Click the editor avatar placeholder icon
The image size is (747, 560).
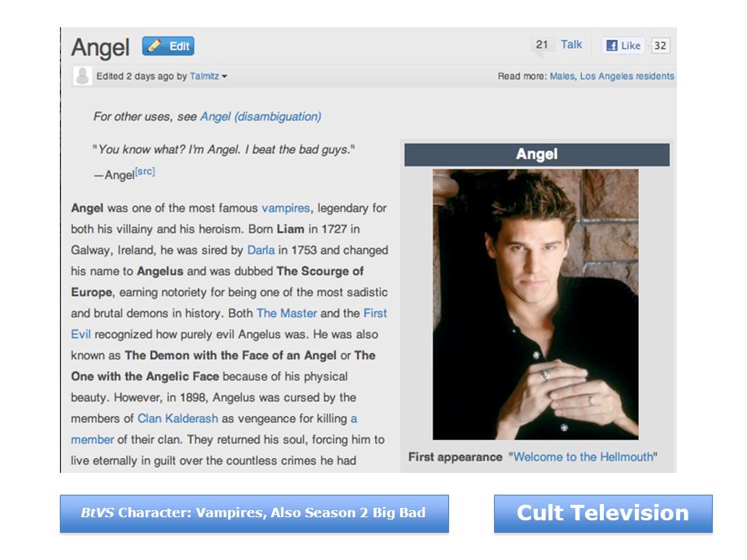[82, 76]
